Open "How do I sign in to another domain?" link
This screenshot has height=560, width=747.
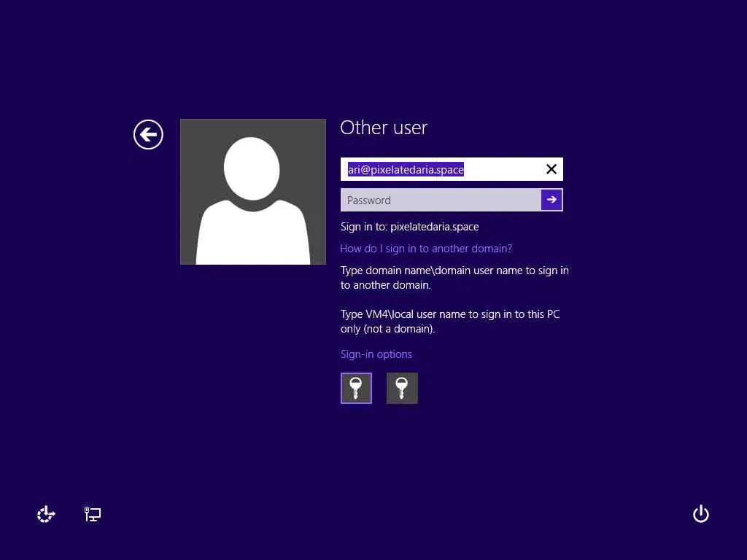[426, 249]
